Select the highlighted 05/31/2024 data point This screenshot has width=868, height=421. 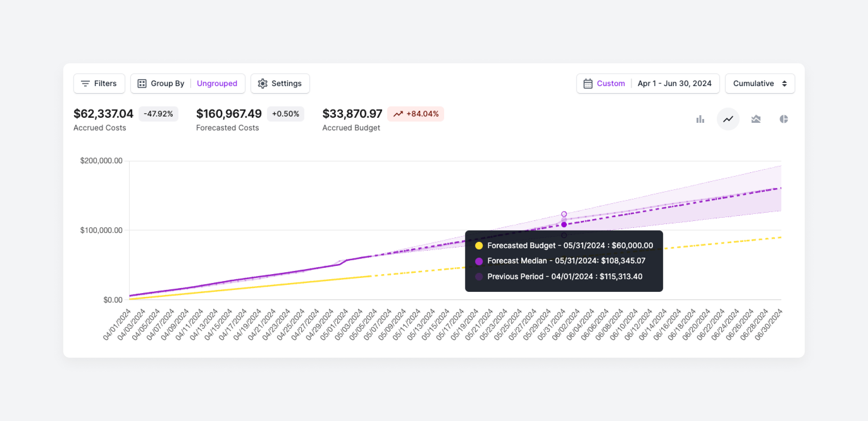click(564, 225)
